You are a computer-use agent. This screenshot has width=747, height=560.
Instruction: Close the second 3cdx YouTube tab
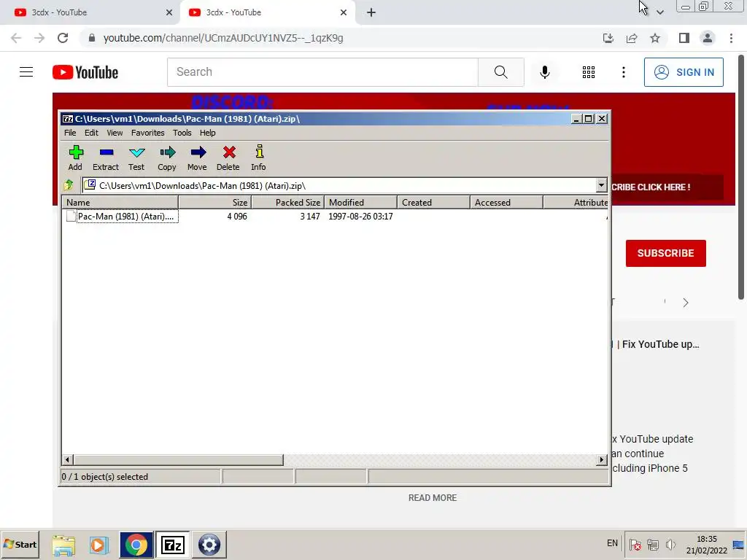click(344, 12)
